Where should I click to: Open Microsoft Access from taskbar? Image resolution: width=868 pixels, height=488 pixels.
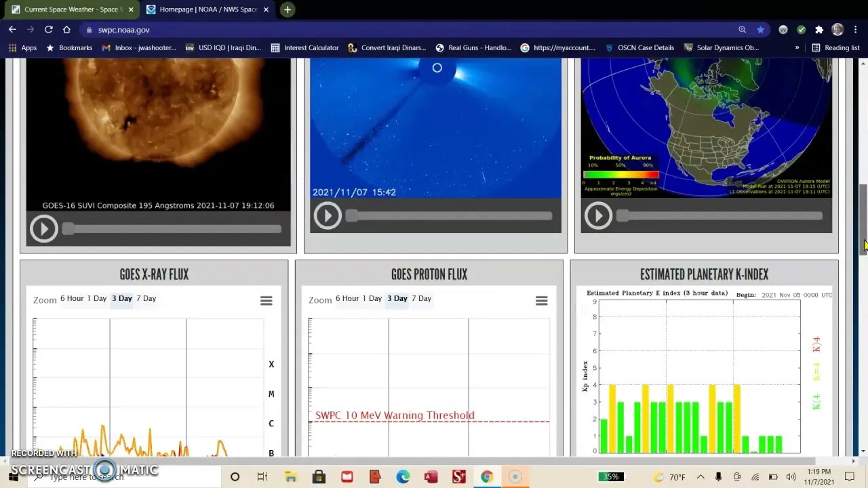pos(431,477)
